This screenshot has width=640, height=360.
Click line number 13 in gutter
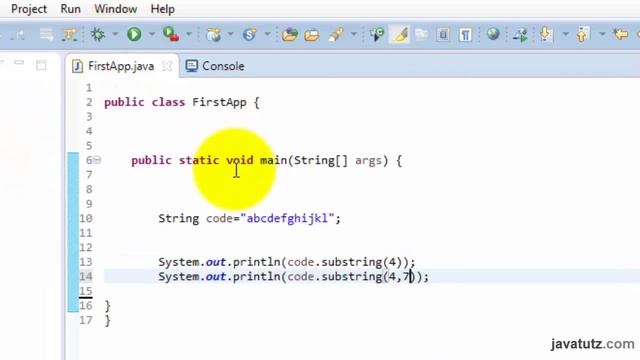pos(86,262)
